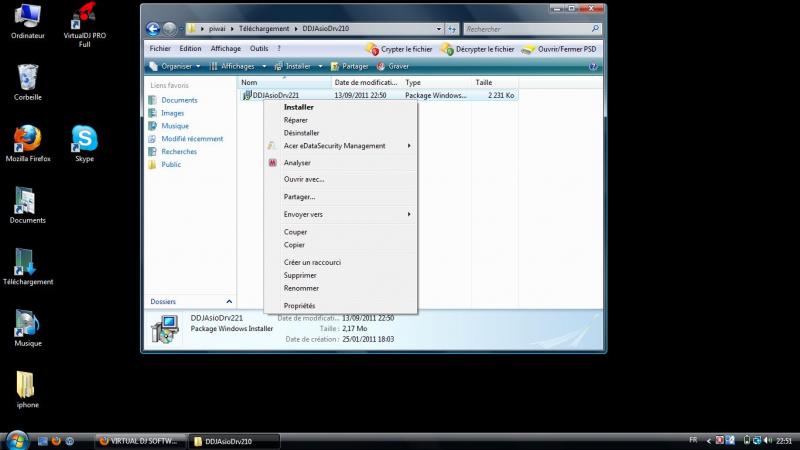This screenshot has height=450, width=800.
Task: Open the address bar history dropdown
Action: tap(439, 29)
